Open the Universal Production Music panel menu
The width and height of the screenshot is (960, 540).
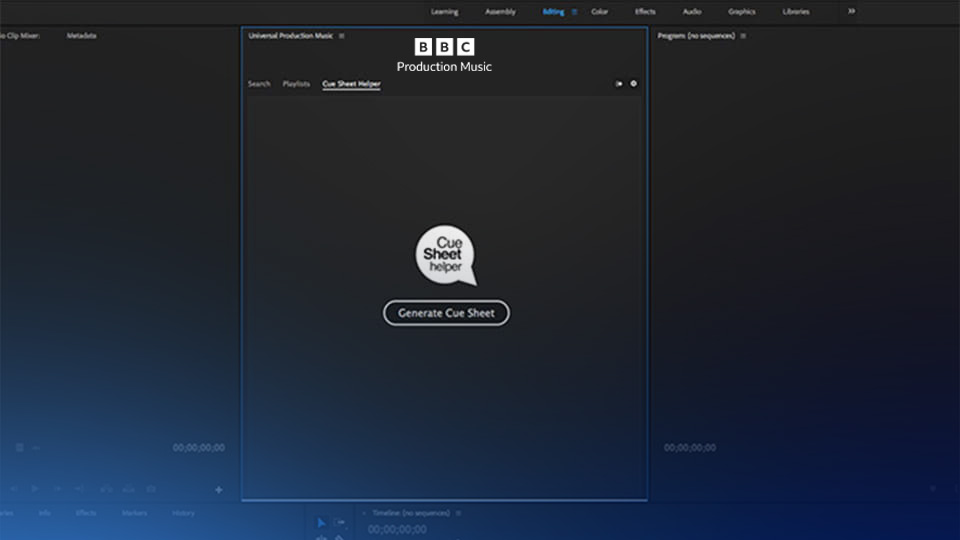(x=342, y=36)
